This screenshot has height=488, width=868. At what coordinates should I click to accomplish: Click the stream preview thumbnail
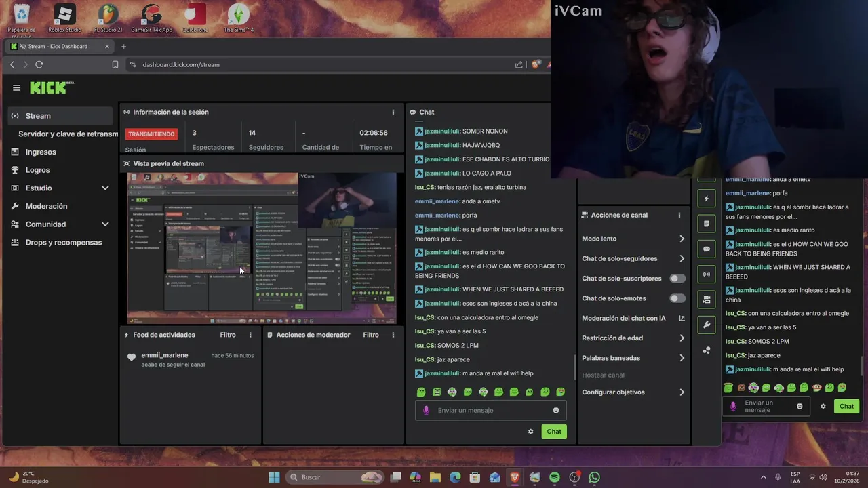pos(261,247)
